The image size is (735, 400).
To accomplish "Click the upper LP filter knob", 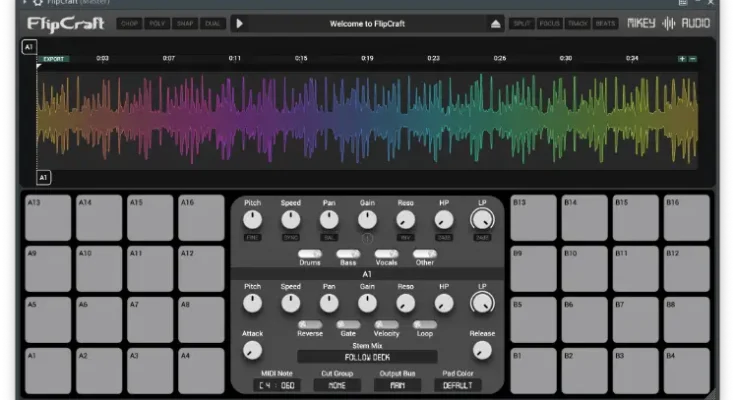I will click(x=482, y=219).
